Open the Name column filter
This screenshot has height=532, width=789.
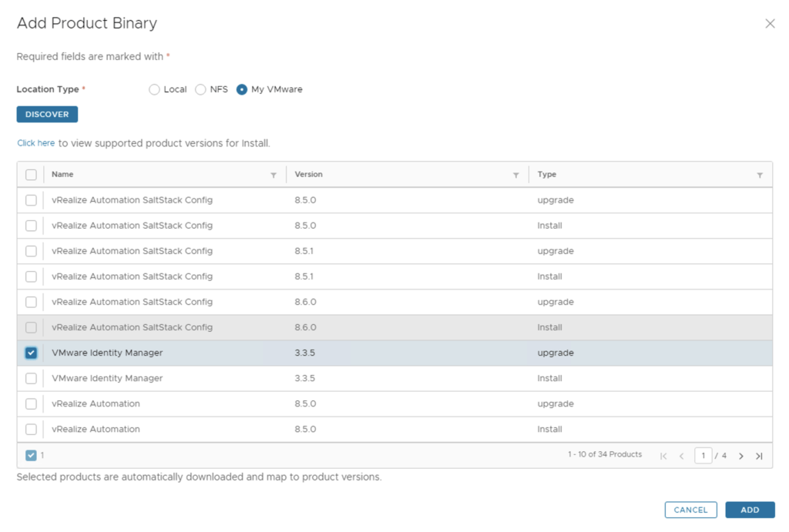click(274, 176)
